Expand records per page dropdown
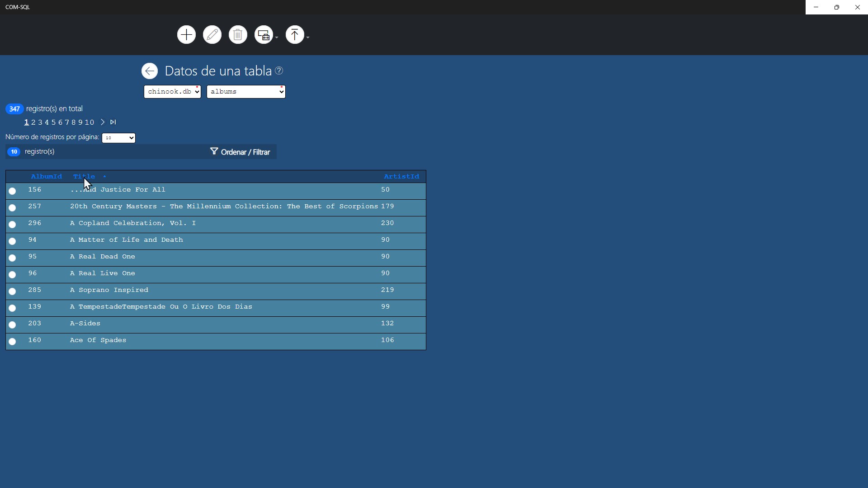The height and width of the screenshot is (488, 868). click(118, 138)
